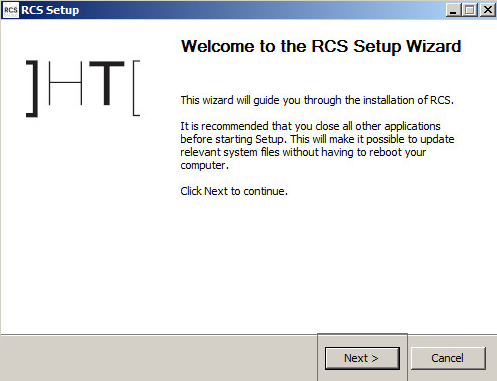Click the ]HT[ logo image
Screen dimensions: 497x381
coord(83,89)
